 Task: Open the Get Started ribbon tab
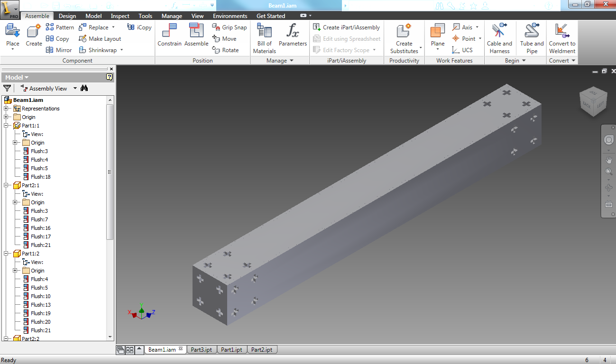(271, 16)
